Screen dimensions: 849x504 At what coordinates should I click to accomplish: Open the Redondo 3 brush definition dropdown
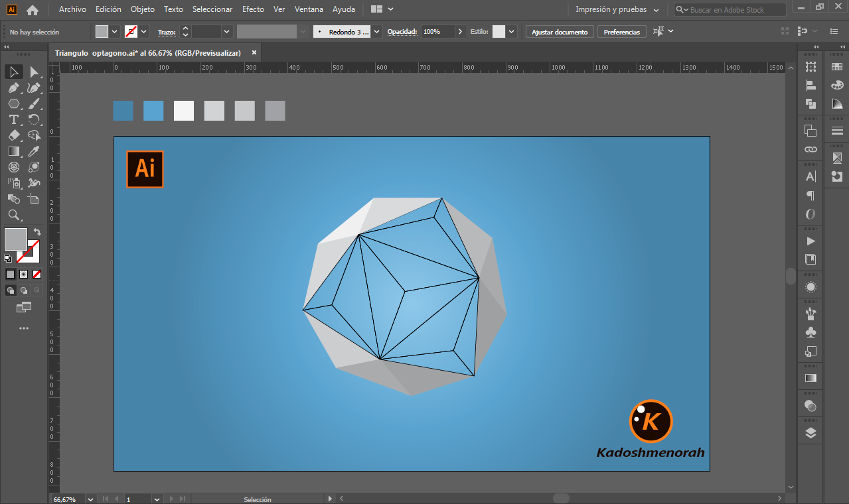click(377, 32)
